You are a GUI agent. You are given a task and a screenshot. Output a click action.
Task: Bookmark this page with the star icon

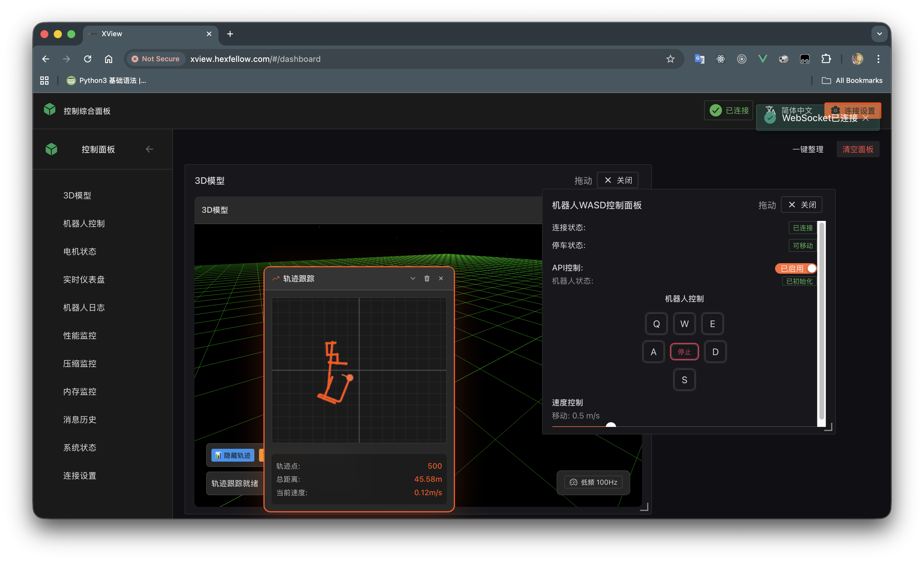click(670, 59)
